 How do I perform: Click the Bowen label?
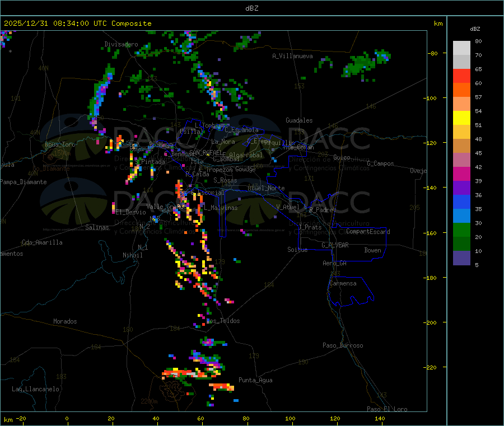tap(373, 250)
